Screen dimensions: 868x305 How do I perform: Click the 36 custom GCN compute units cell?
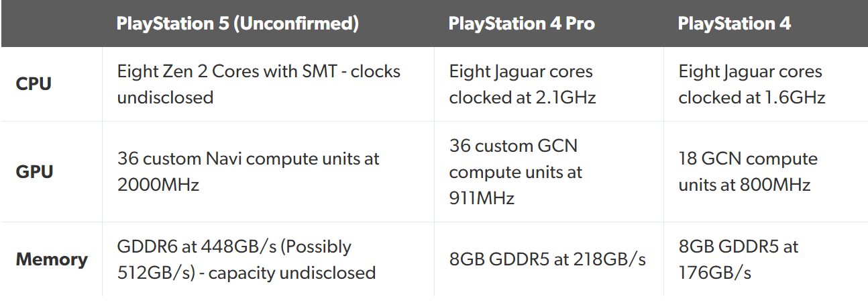[x=515, y=172]
